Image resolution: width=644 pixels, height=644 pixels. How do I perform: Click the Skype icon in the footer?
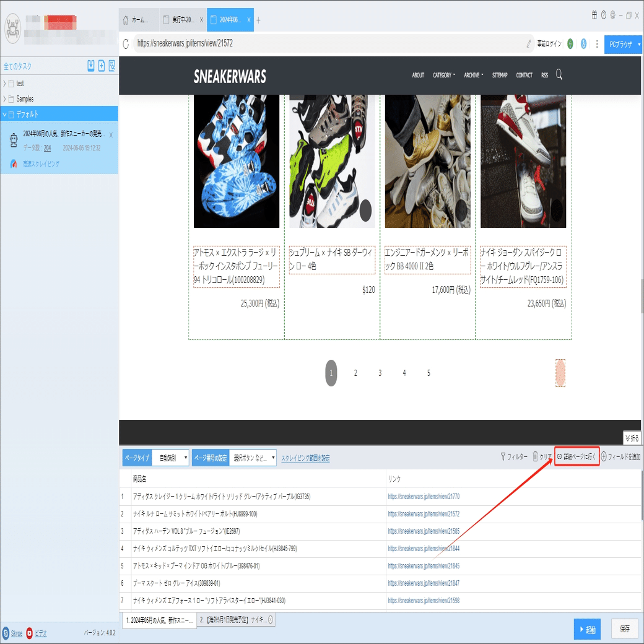tap(6, 633)
